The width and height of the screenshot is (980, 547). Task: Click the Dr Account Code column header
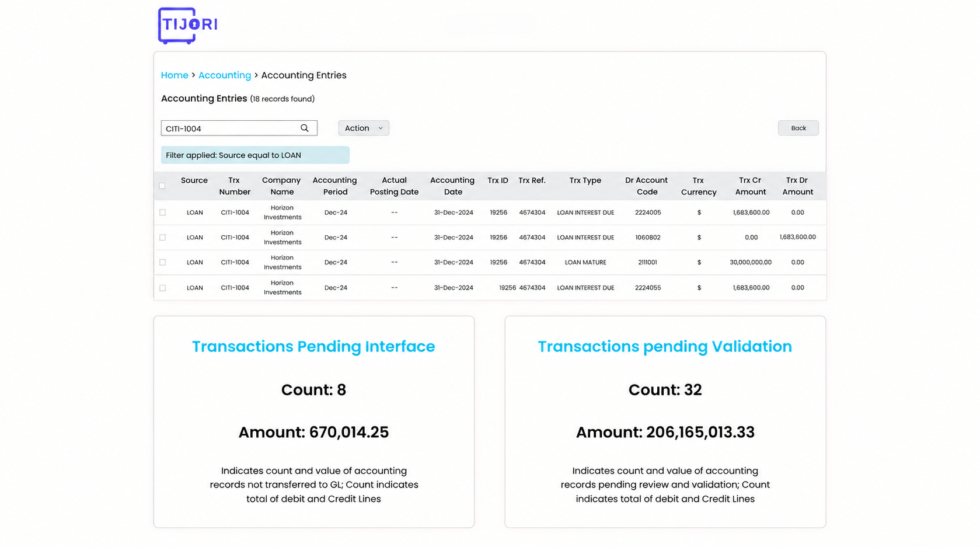[x=647, y=186]
